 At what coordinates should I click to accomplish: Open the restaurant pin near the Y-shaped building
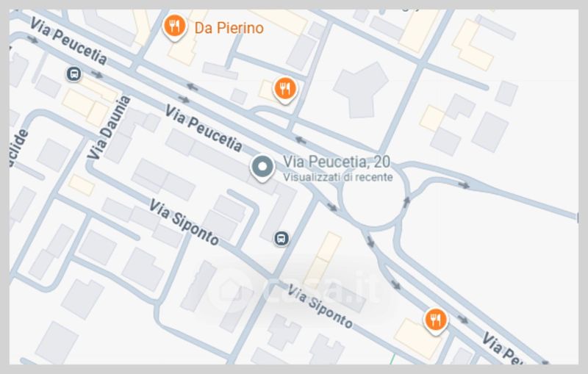pos(285,90)
